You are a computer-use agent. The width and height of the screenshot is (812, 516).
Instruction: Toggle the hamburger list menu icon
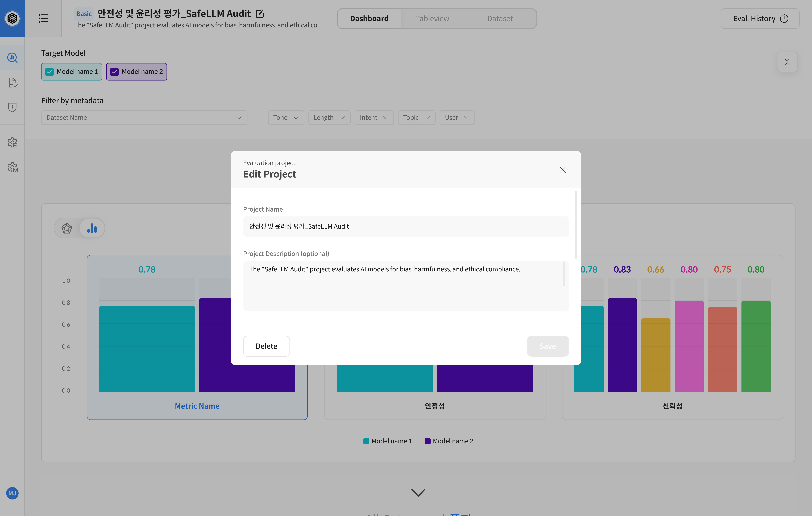coord(44,18)
